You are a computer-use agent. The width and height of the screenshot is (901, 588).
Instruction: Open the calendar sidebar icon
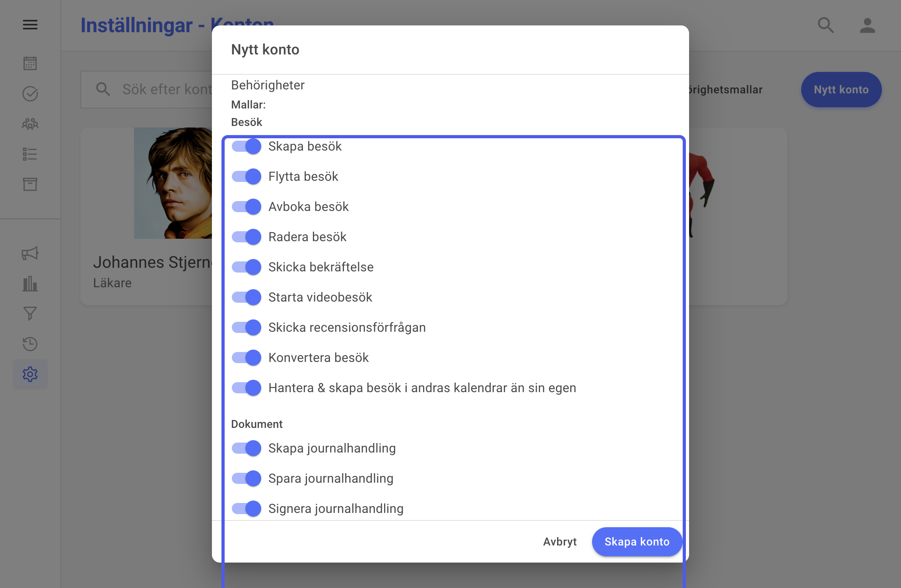coord(30,63)
